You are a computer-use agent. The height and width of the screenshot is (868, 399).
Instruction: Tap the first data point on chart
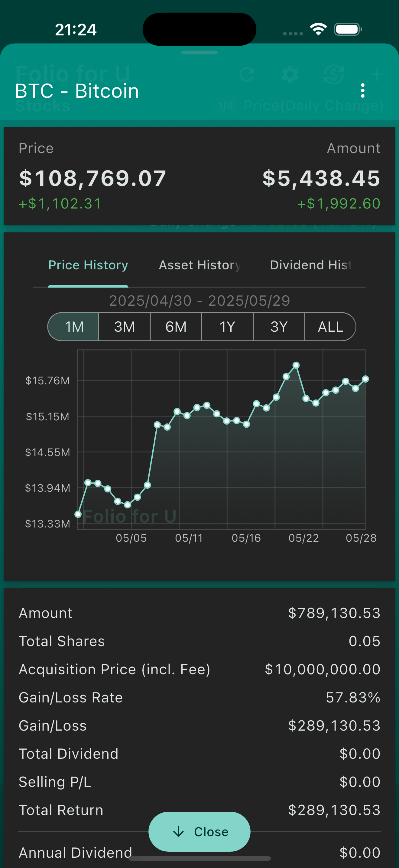point(78,514)
